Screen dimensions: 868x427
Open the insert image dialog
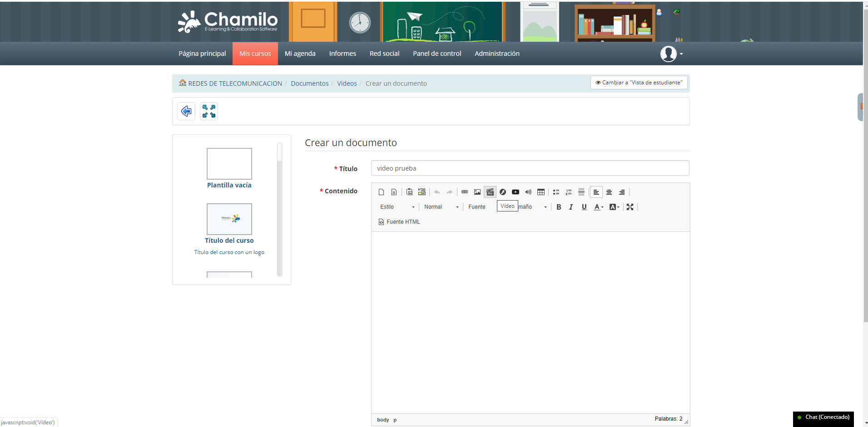point(477,191)
